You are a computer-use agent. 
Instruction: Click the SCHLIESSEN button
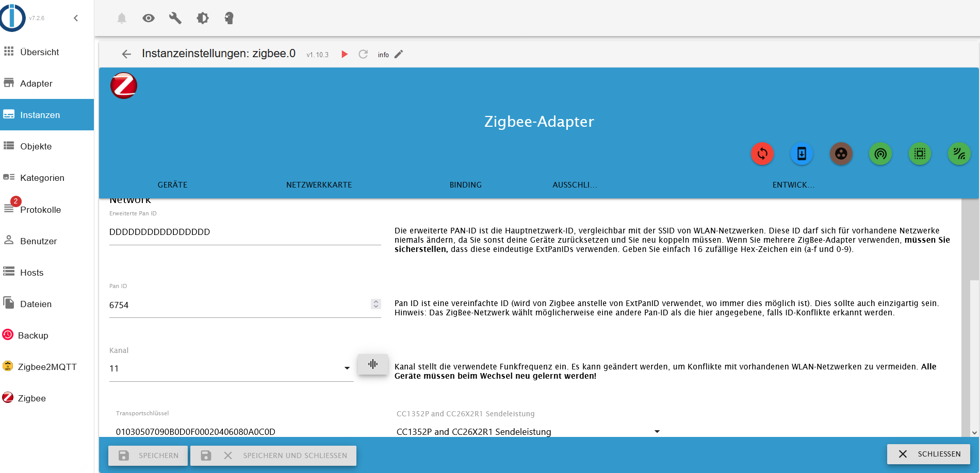coord(928,454)
